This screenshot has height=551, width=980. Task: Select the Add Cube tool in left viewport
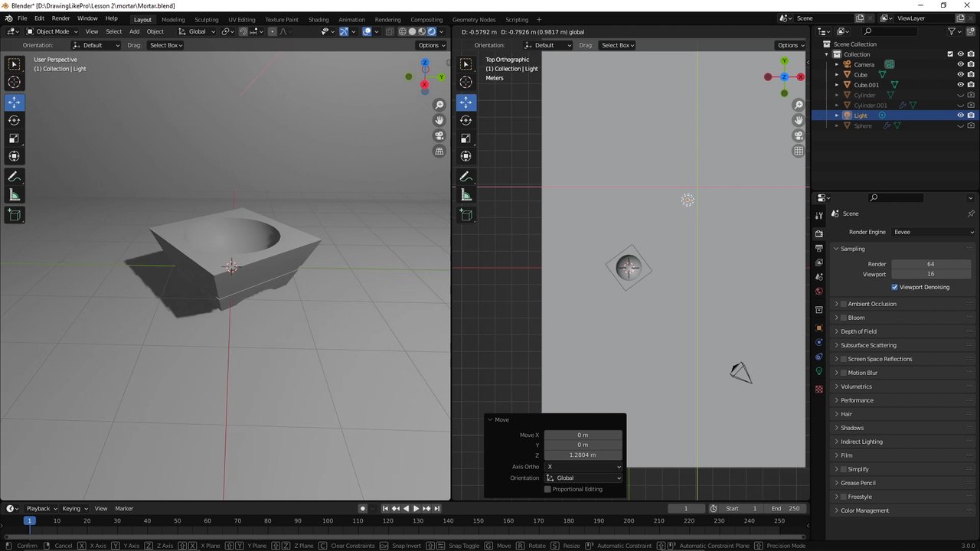[14, 216]
